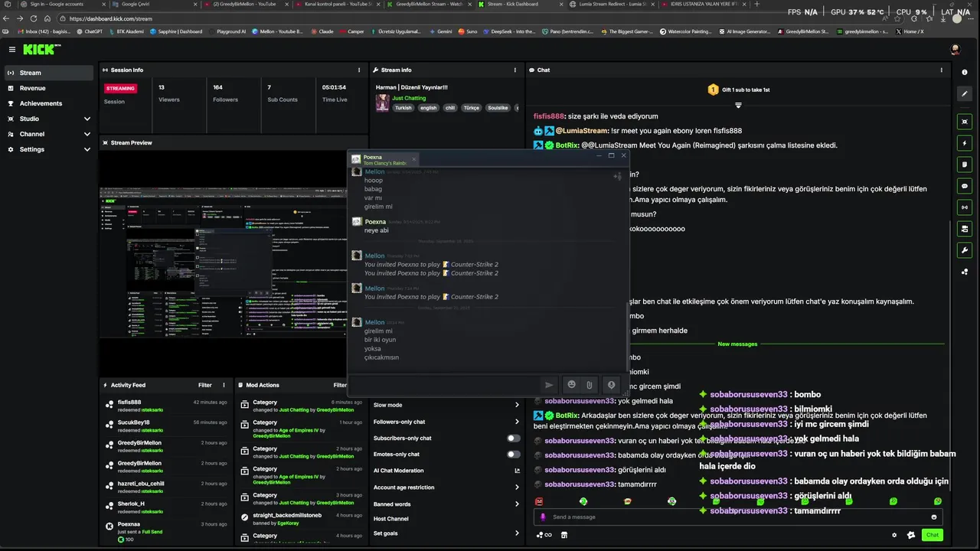Open Followers-only chat options

coord(446,422)
